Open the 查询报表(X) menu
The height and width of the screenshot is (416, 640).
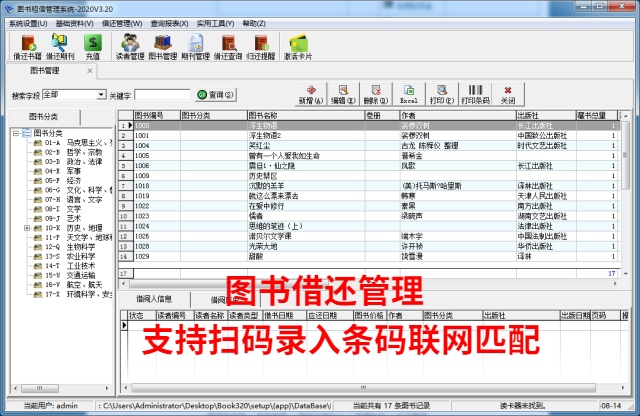point(169,24)
